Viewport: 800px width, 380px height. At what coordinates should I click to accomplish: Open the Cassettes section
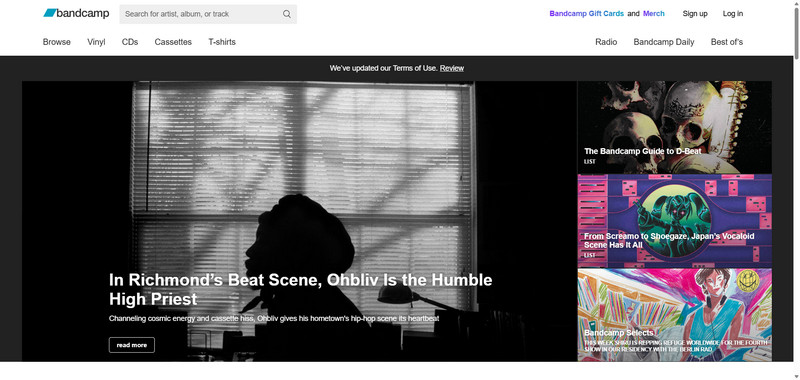coord(173,42)
